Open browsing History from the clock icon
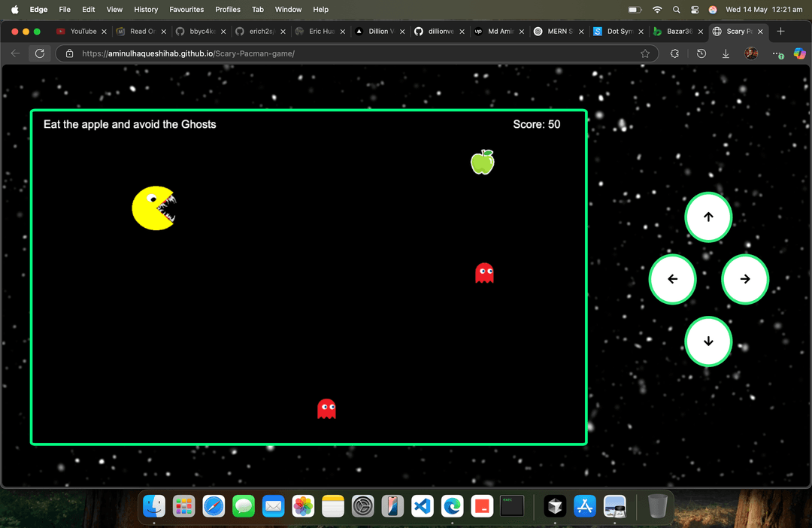The width and height of the screenshot is (812, 528). pyautogui.click(x=701, y=53)
